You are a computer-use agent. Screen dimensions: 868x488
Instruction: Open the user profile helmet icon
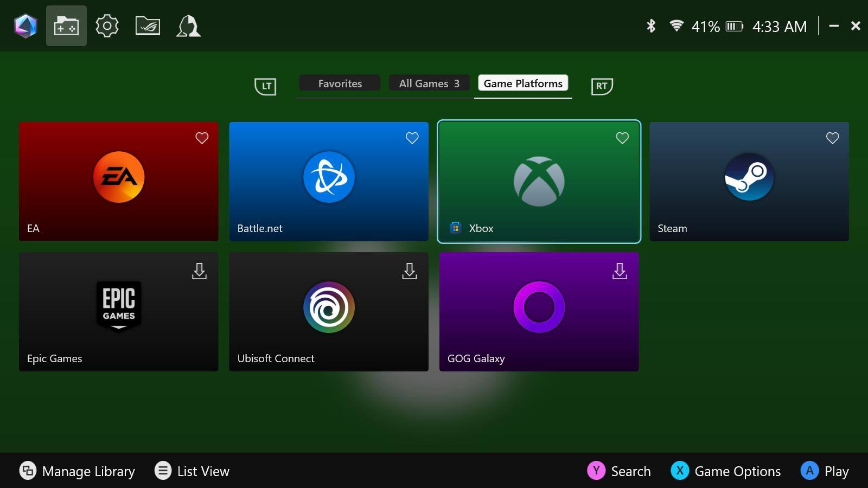tap(188, 26)
